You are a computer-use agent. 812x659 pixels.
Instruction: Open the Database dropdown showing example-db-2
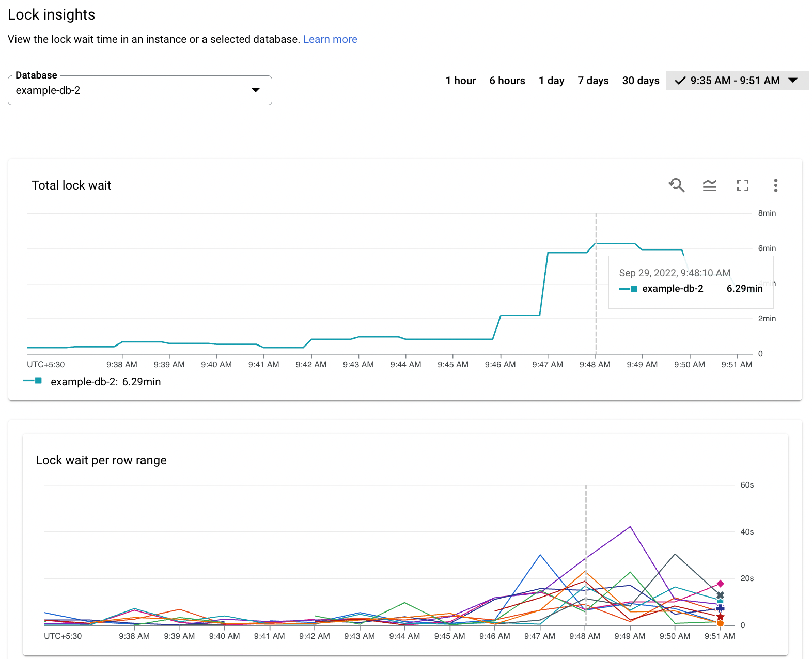(x=139, y=91)
